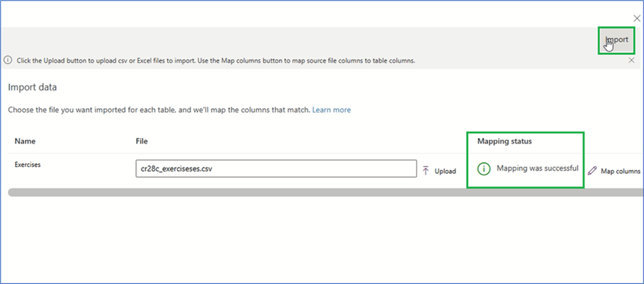Click the cr28c_exerciseses.csv file field
644x284 pixels.
pyautogui.click(x=275, y=169)
